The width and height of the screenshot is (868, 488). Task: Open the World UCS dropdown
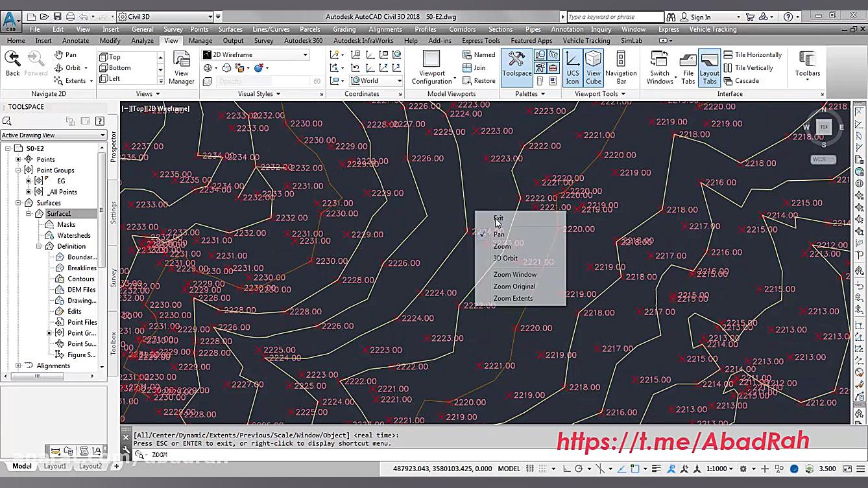point(376,81)
